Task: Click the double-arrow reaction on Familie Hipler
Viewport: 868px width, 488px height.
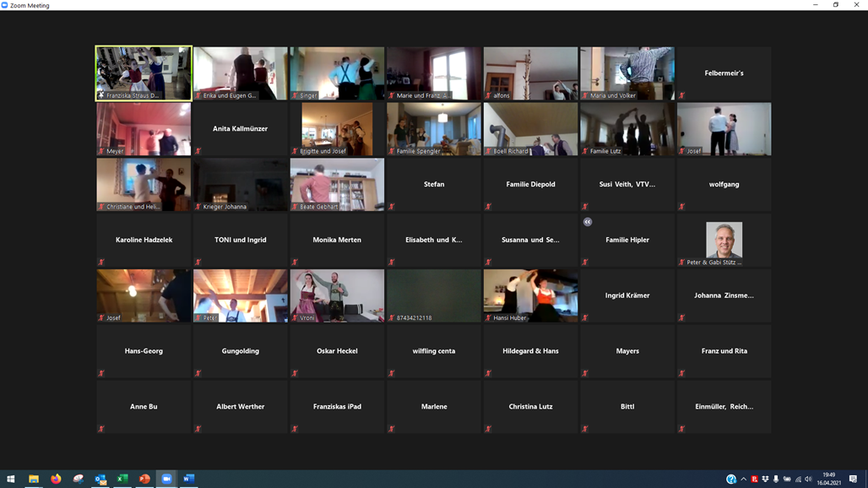Action: point(588,222)
